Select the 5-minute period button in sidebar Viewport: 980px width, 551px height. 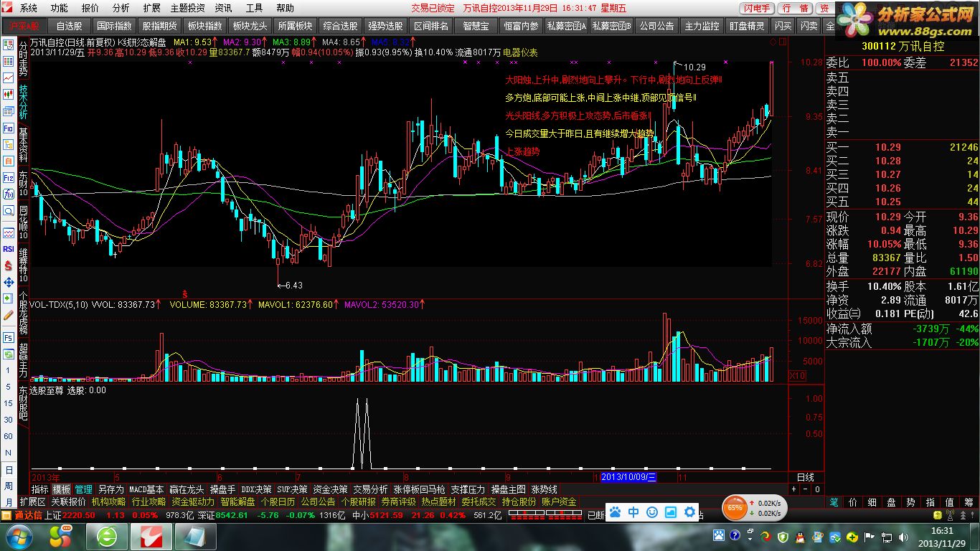(9, 387)
